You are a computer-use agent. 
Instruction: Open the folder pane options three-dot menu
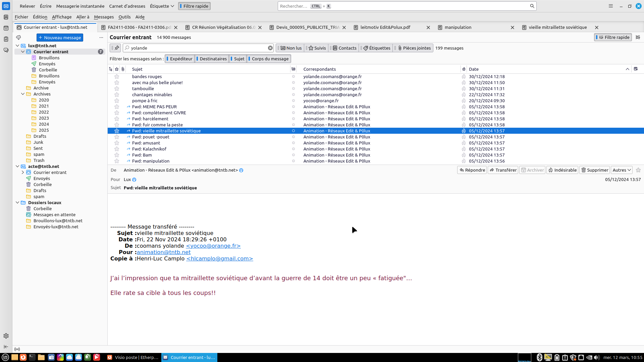click(x=101, y=38)
